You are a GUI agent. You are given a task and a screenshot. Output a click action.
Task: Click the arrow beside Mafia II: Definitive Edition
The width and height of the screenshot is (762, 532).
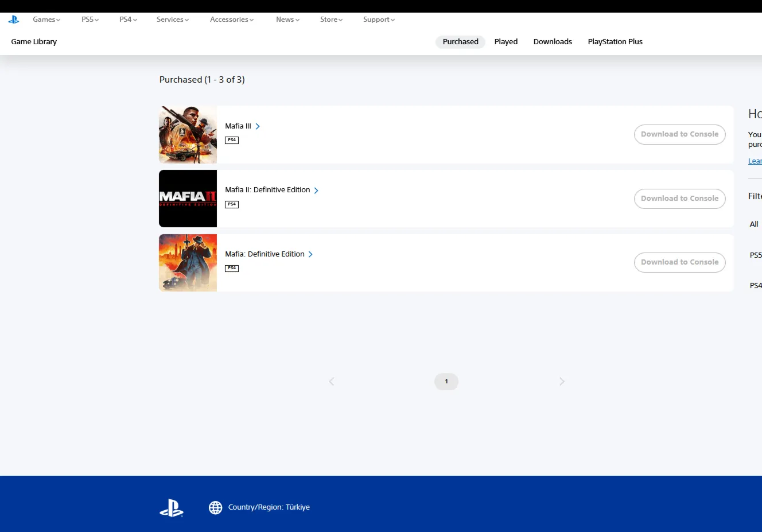(316, 191)
